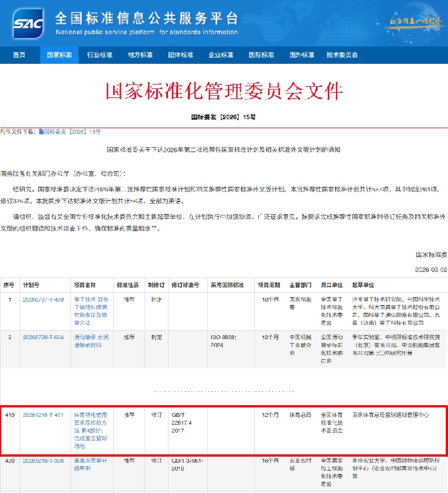Download the attachment 国标委发〔2026〕15号

(72, 132)
